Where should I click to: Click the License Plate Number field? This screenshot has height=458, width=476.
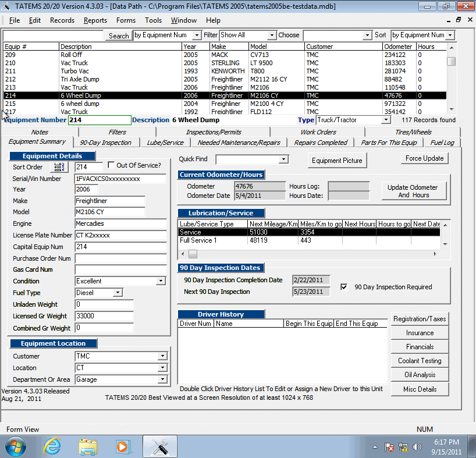click(120, 235)
